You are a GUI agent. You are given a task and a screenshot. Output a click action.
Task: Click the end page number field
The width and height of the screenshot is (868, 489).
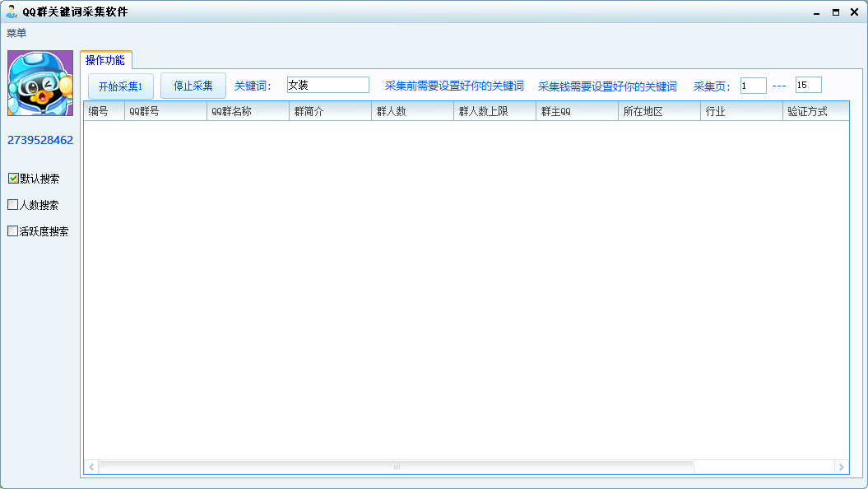coord(808,85)
